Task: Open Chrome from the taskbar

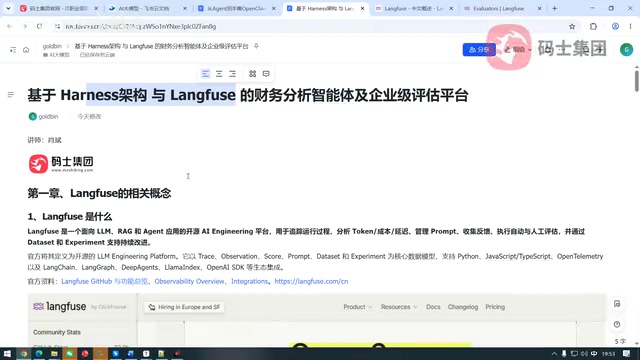Action: [24, 354]
